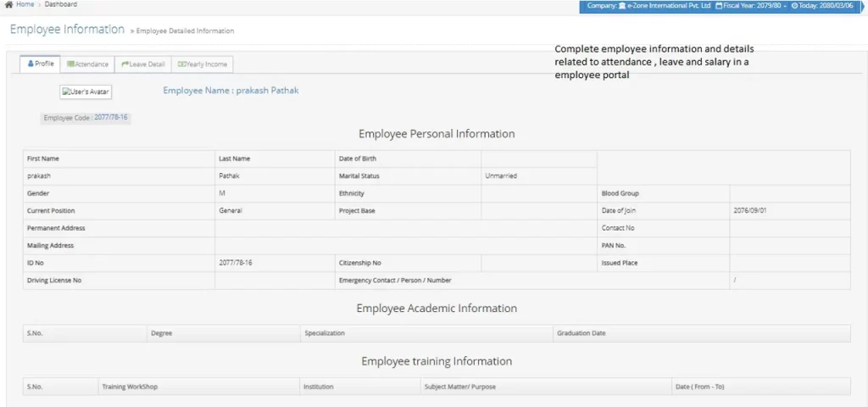Click the Fiscal Year calendar icon
The image size is (868, 407).
pyautogui.click(x=719, y=6)
